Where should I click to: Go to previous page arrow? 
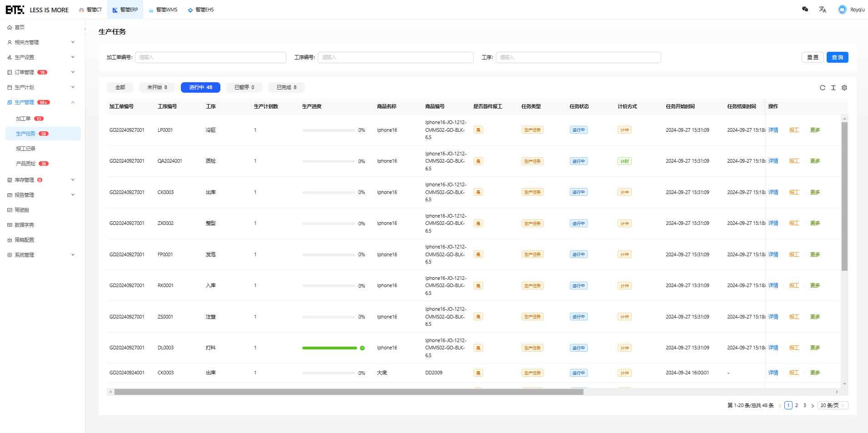(780, 406)
